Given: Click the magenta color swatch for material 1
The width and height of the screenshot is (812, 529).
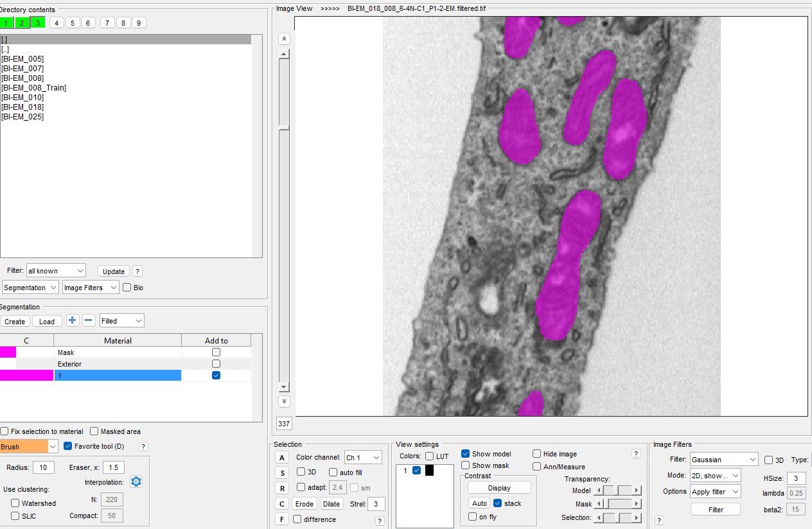Looking at the screenshot, I should point(26,376).
